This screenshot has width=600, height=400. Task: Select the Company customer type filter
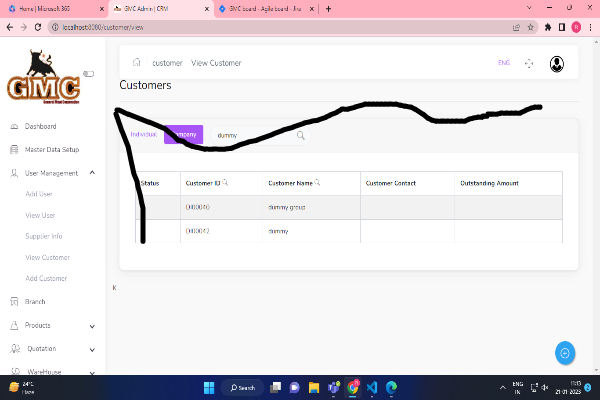click(185, 134)
